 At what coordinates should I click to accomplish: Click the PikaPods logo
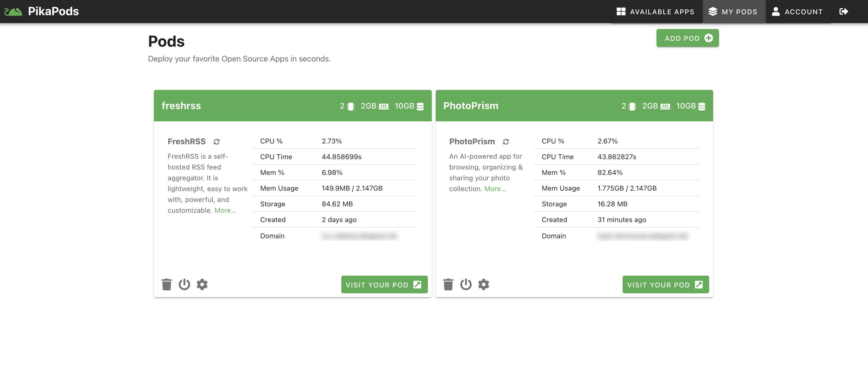(x=42, y=12)
